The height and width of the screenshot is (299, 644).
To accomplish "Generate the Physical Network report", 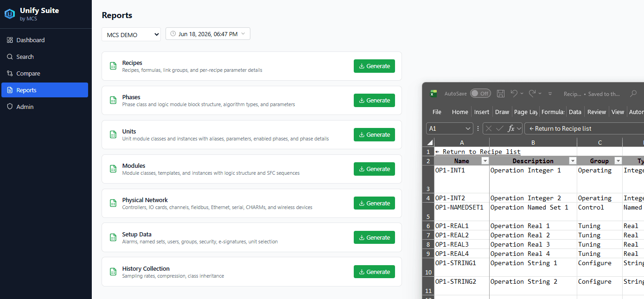I will (374, 203).
